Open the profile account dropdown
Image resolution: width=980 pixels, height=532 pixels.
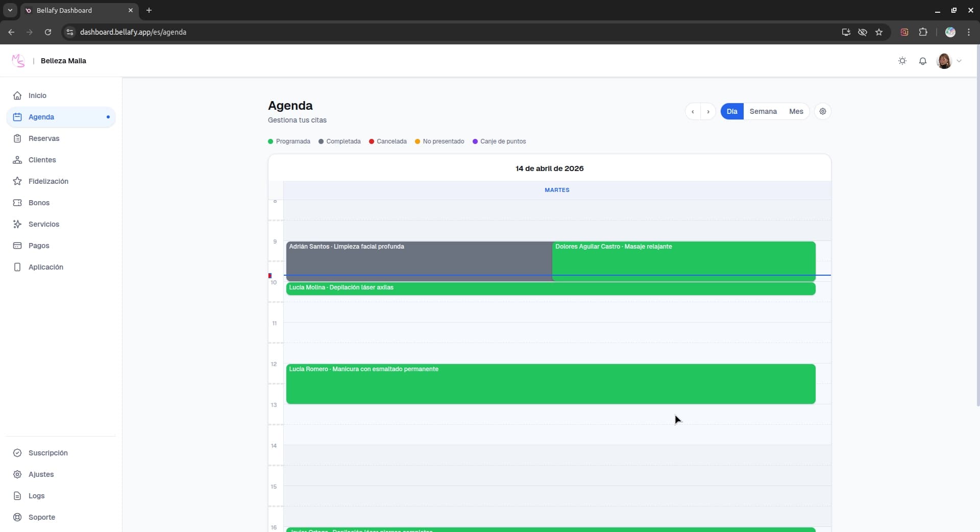(950, 61)
